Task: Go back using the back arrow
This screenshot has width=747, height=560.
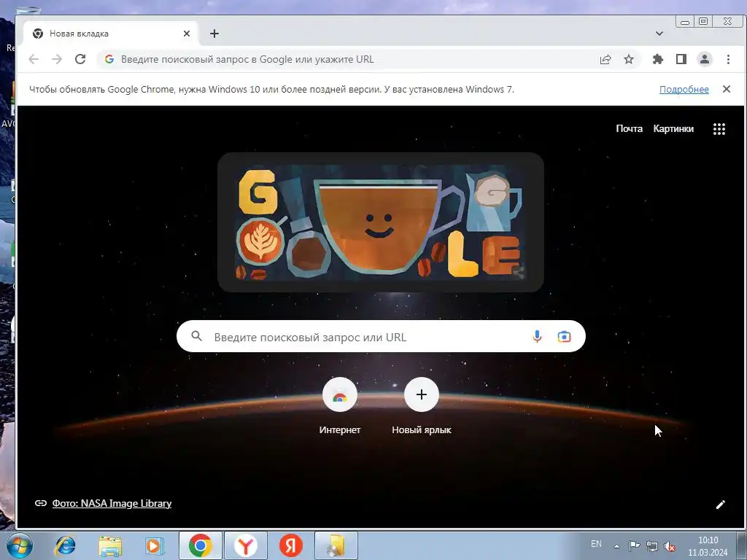Action: click(x=34, y=59)
